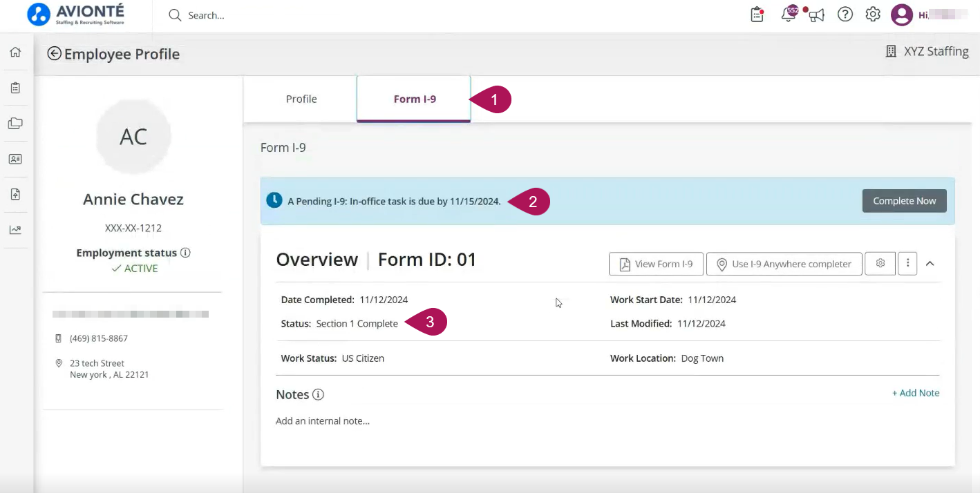This screenshot has width=980, height=493.
Task: Click the Section 1 Complete status text
Action: tap(357, 324)
